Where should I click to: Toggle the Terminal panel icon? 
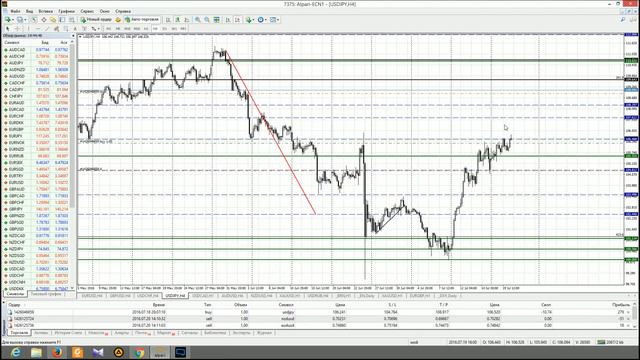coord(62,20)
